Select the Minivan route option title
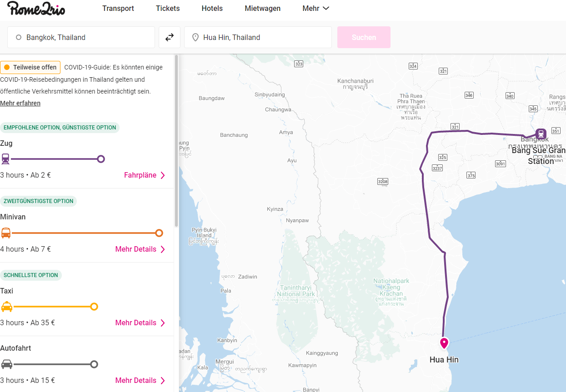The image size is (566, 392). click(x=13, y=217)
